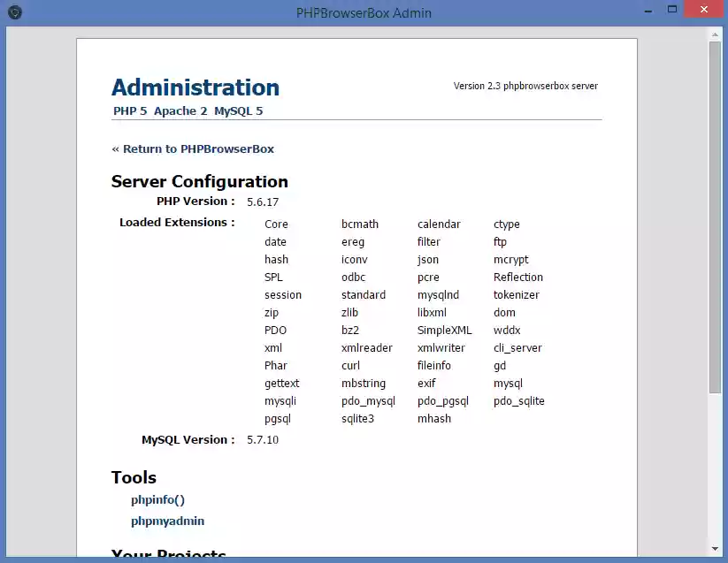The width and height of the screenshot is (728, 563).
Task: Click the xmlwriter extension entry
Action: click(441, 348)
